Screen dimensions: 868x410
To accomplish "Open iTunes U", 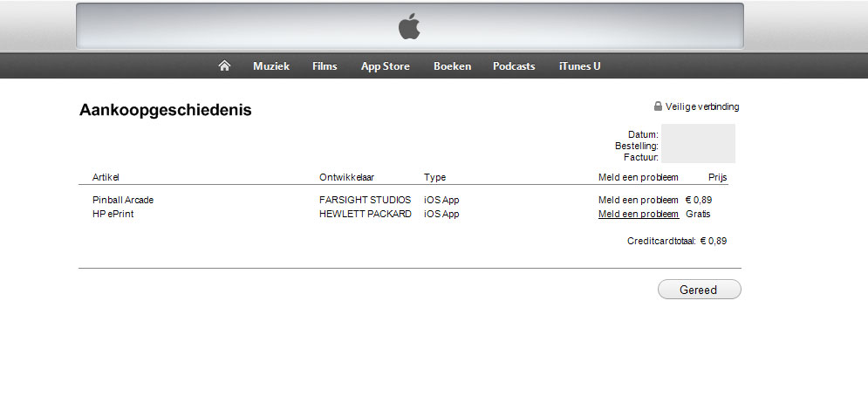I will coord(579,66).
